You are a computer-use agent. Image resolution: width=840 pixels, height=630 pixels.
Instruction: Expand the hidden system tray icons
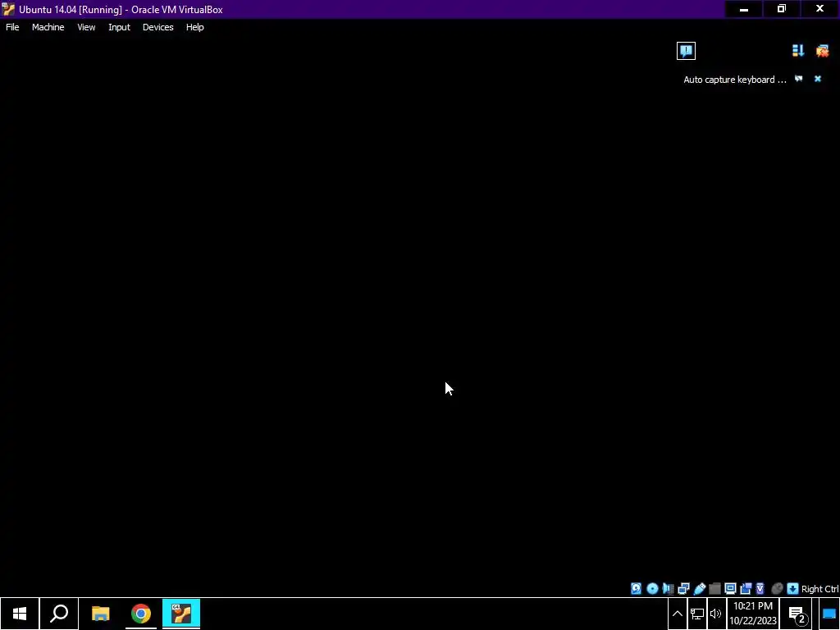point(677,614)
